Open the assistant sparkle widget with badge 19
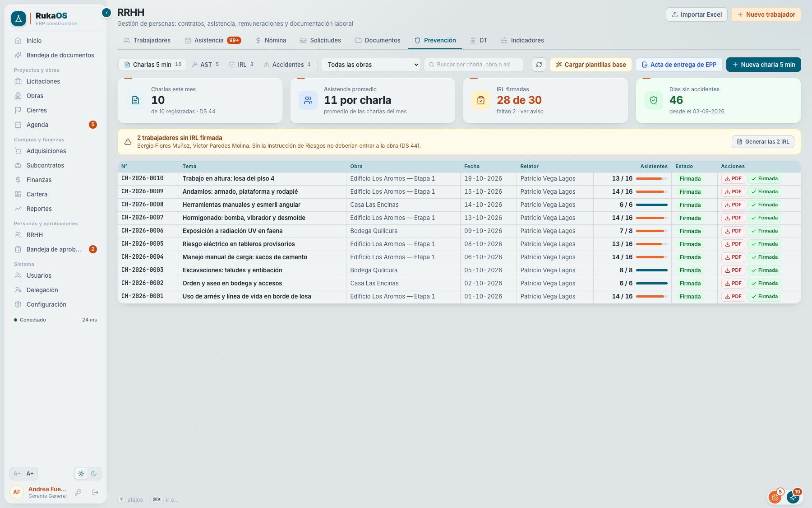Viewport: 812px width, 508px height. [793, 497]
